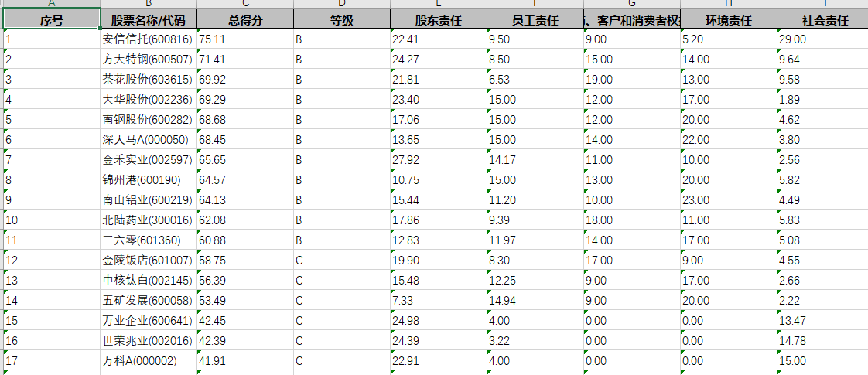Image resolution: width=868 pixels, height=375 pixels.
Task: Select the 股票名称/代码 header cell
Action: pyautogui.click(x=149, y=19)
